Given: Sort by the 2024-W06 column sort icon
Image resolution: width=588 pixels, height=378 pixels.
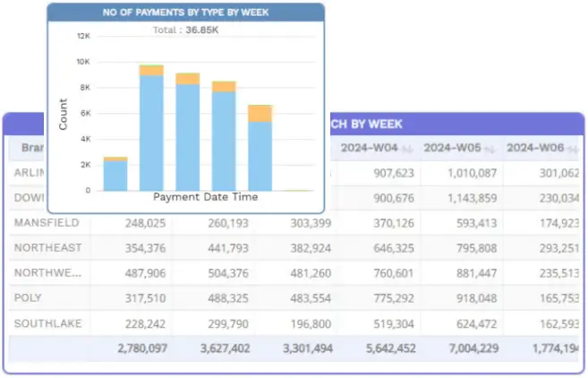Looking at the screenshot, I should click(x=572, y=148).
